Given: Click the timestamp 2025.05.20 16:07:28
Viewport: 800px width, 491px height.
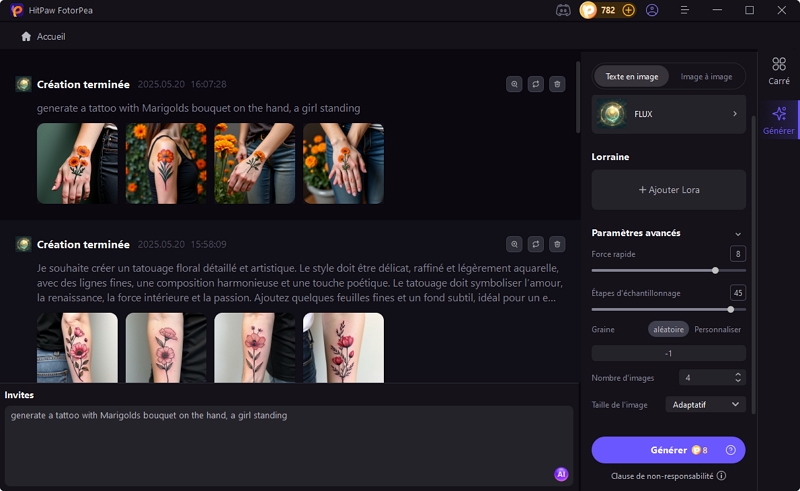Looking at the screenshot, I should [182, 84].
